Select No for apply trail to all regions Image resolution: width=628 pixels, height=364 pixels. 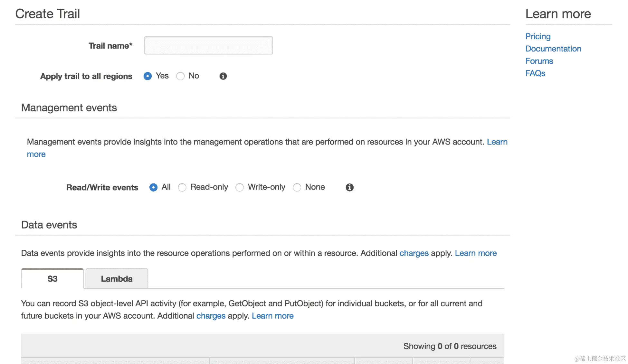coord(180,76)
